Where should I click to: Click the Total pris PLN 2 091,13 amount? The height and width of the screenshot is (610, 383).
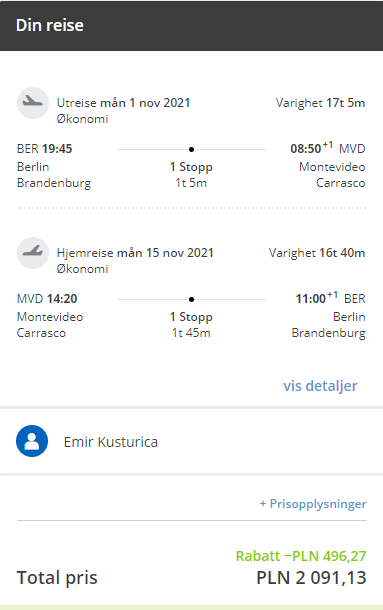click(311, 578)
